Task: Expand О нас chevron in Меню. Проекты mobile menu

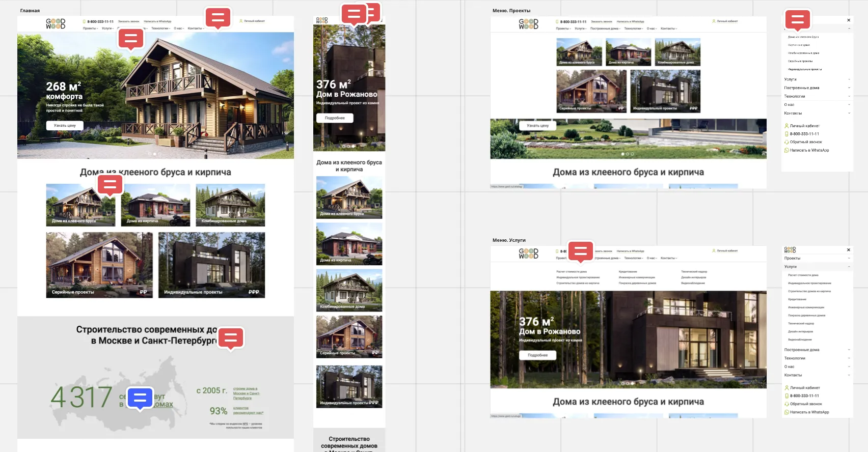Action: 849,104
